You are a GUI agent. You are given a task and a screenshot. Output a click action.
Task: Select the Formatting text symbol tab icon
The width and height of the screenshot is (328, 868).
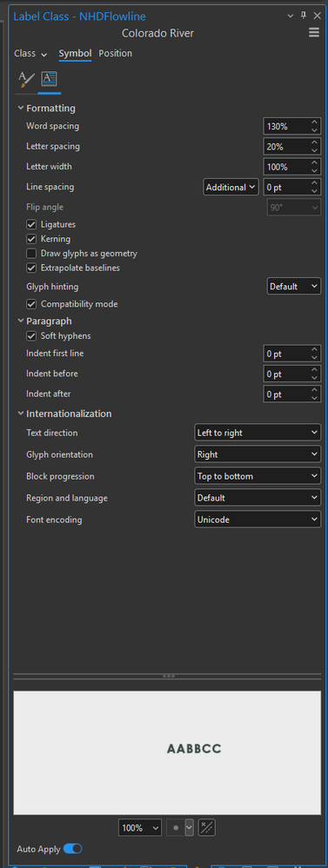[49, 79]
